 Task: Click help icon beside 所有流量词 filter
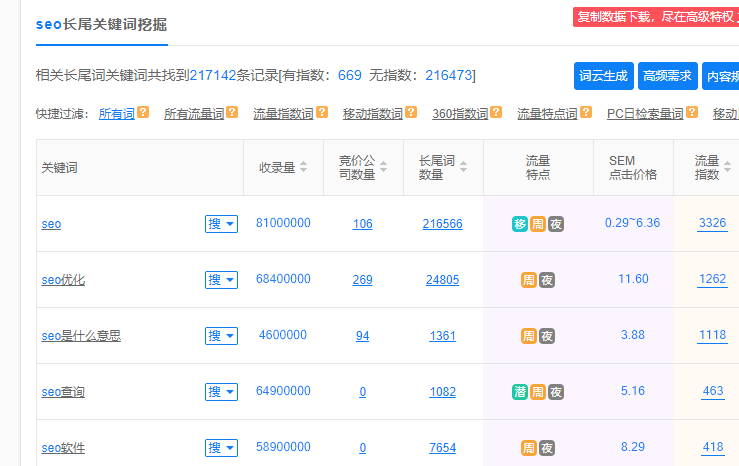(232, 114)
